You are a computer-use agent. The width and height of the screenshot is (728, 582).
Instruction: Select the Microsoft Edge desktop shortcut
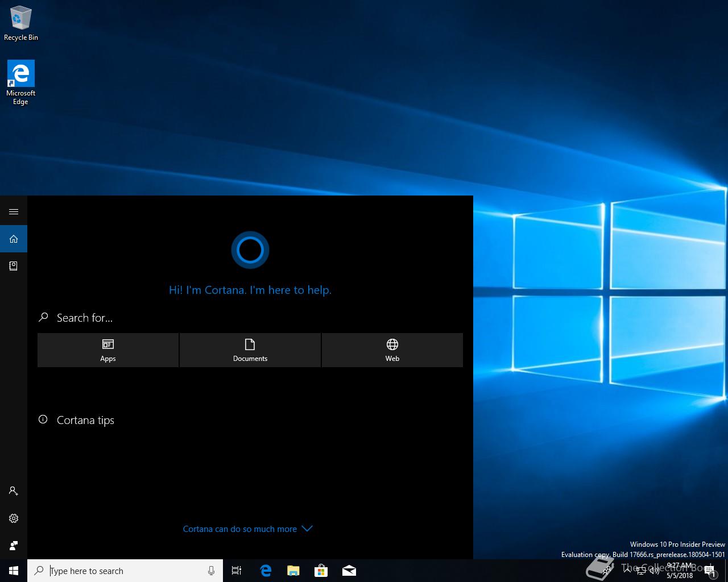(21, 82)
